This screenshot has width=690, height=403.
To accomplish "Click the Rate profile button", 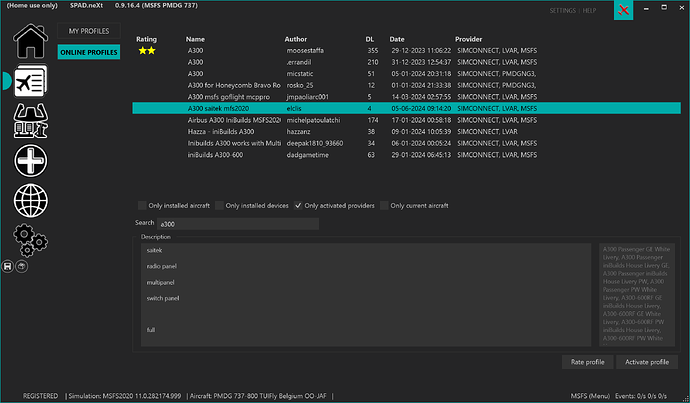I will tap(587, 362).
